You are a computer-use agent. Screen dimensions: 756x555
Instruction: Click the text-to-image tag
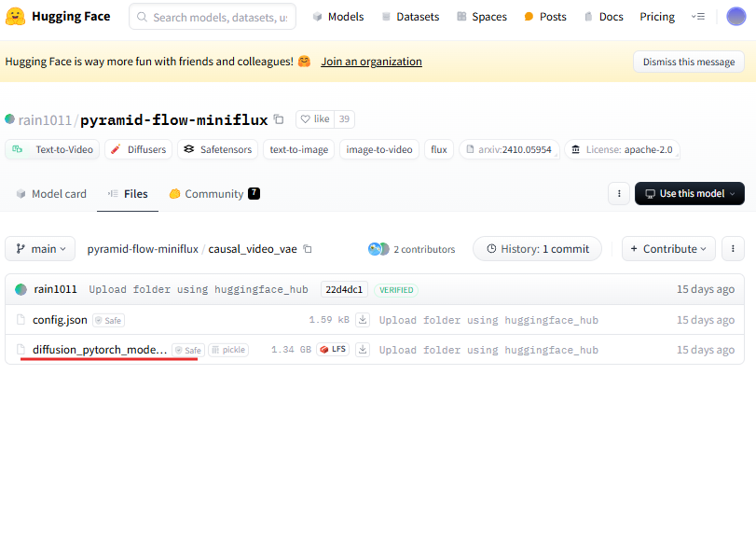tap(299, 149)
